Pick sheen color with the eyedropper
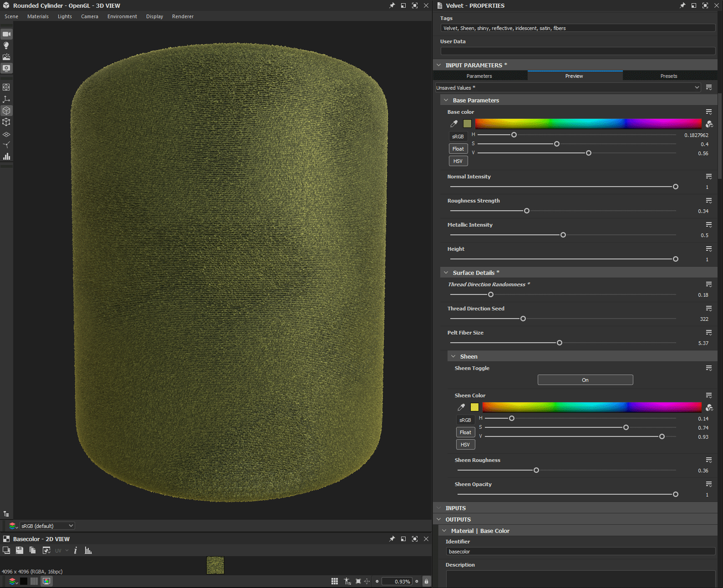This screenshot has height=588, width=723. pos(461,407)
